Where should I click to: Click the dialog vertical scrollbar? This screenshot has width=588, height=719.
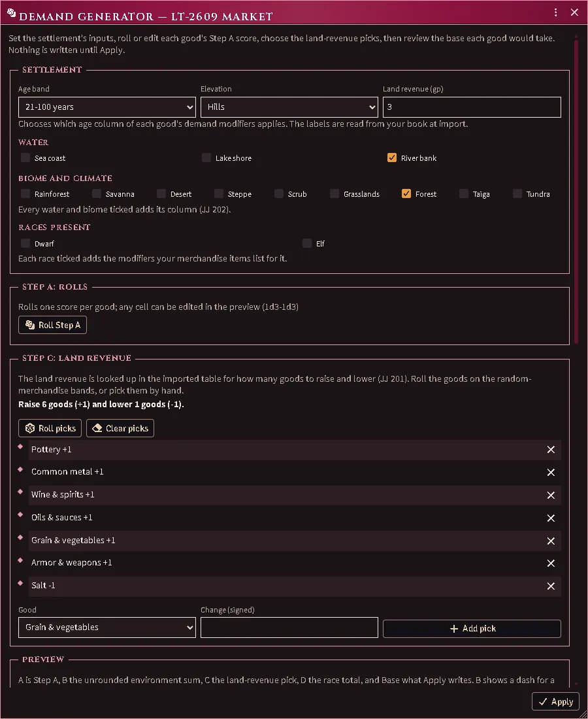[x=576, y=190]
